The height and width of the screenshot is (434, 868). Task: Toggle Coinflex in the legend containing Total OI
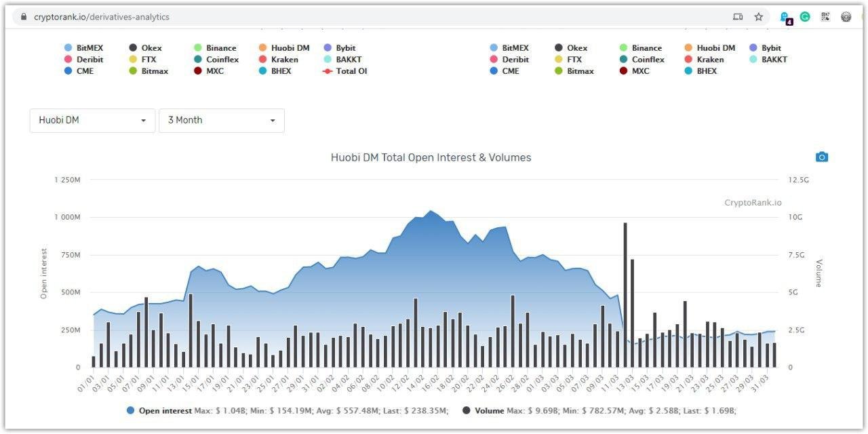tap(216, 60)
